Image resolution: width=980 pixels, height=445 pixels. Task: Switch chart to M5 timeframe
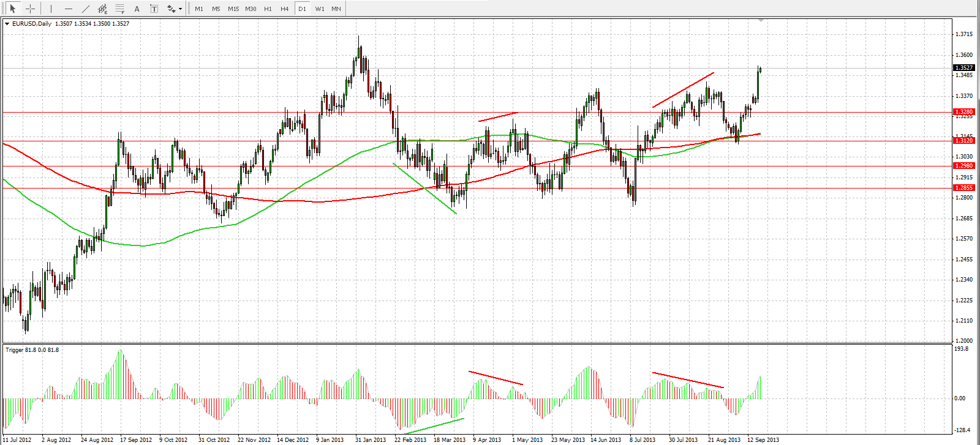[x=216, y=9]
